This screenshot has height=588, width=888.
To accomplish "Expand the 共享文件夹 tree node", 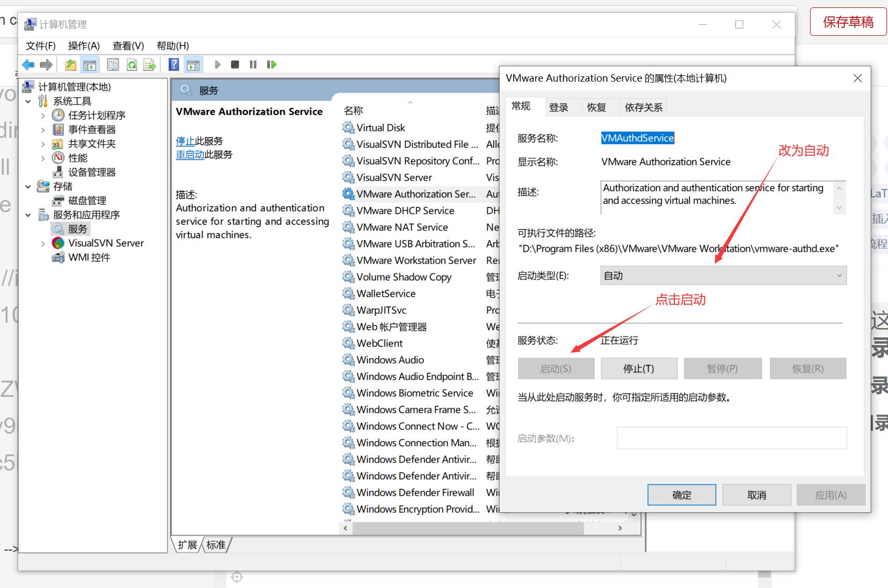I will [x=43, y=144].
